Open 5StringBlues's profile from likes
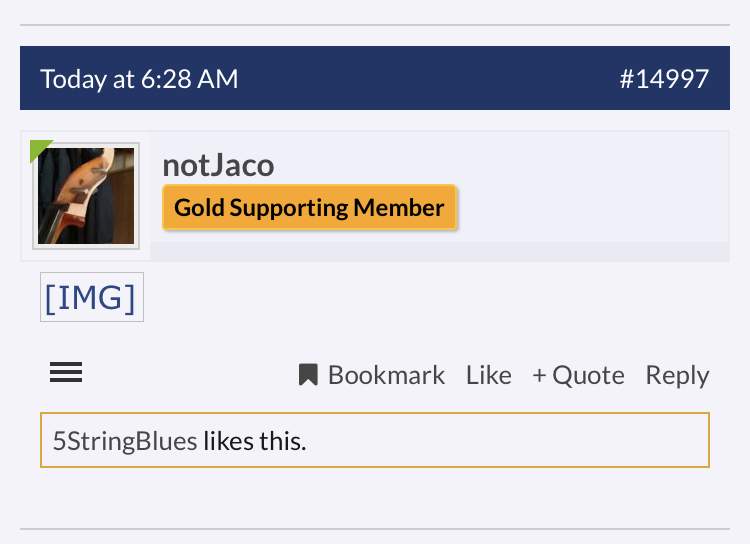The image size is (750, 544). point(125,441)
